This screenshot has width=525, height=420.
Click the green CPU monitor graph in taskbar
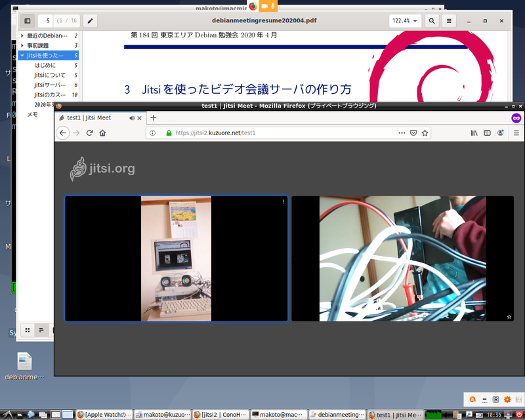pyautogui.click(x=434, y=415)
